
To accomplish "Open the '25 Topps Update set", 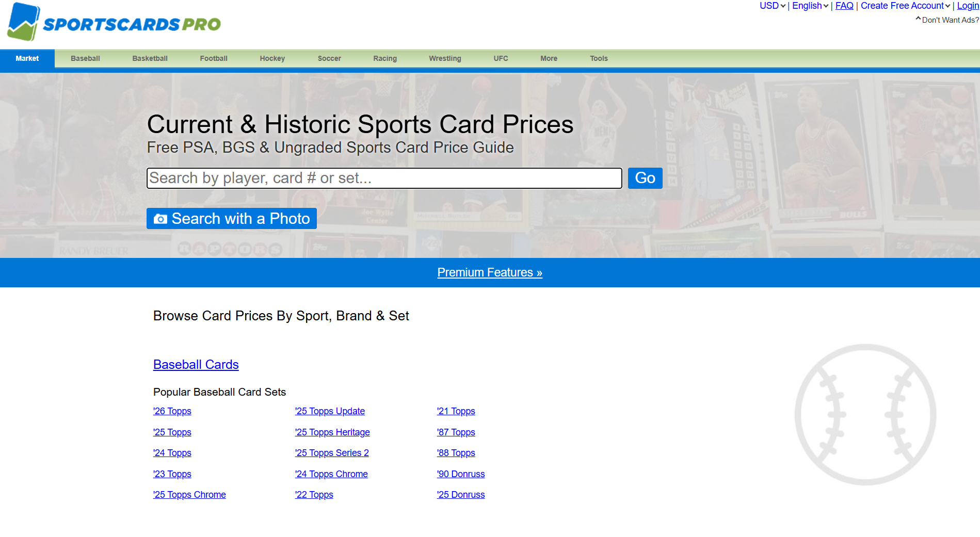I will click(330, 411).
